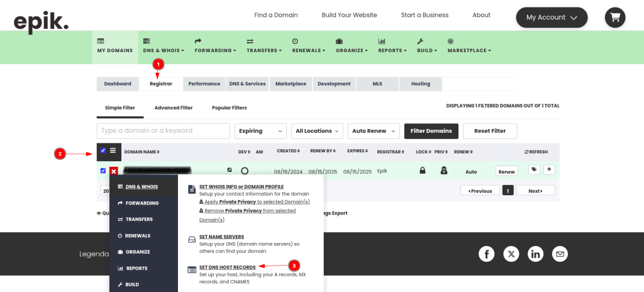Open the shopping cart icon
644x292 pixels.
615,17
